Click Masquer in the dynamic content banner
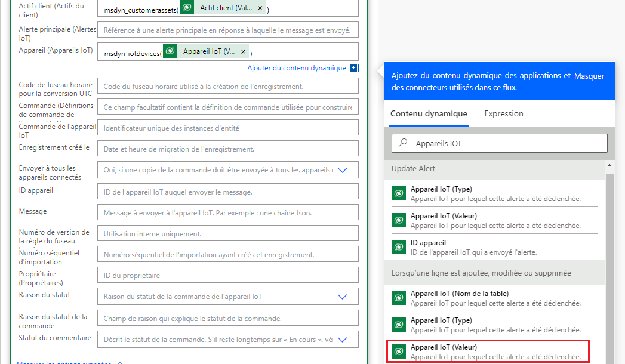The height and width of the screenshot is (364, 625). [x=589, y=76]
